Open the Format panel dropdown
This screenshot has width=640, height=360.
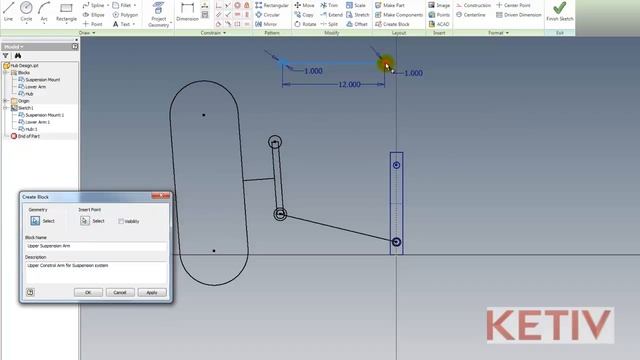coord(498,33)
